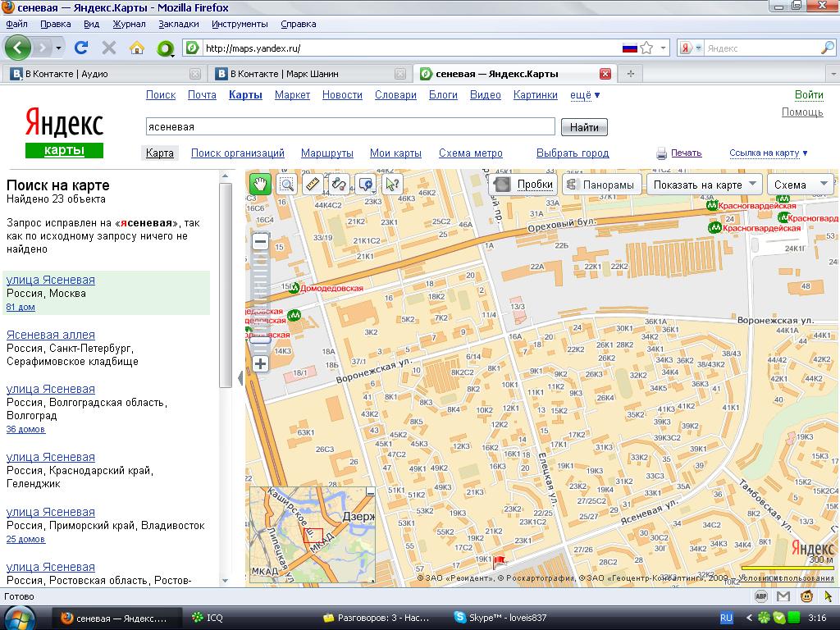The height and width of the screenshot is (630, 840).
Task: Open a new tab with plus button
Action: 631,74
